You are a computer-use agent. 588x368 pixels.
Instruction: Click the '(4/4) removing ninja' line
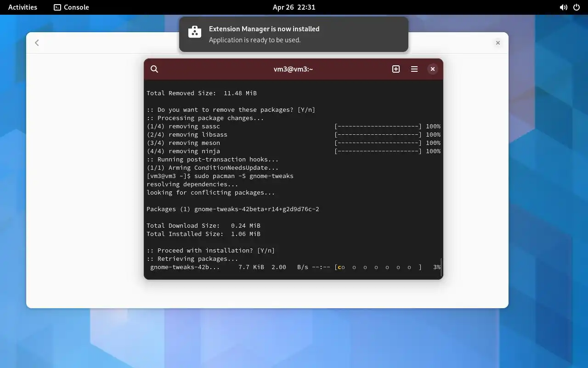(294, 151)
